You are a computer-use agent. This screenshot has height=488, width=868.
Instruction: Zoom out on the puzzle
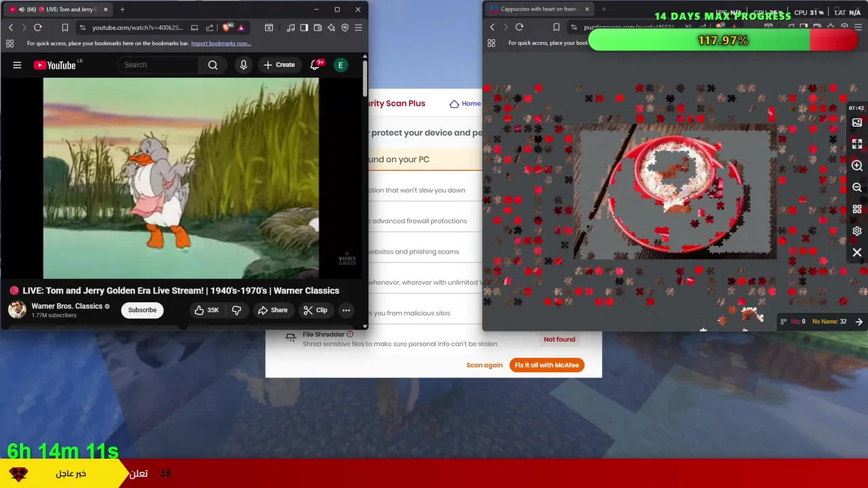857,188
